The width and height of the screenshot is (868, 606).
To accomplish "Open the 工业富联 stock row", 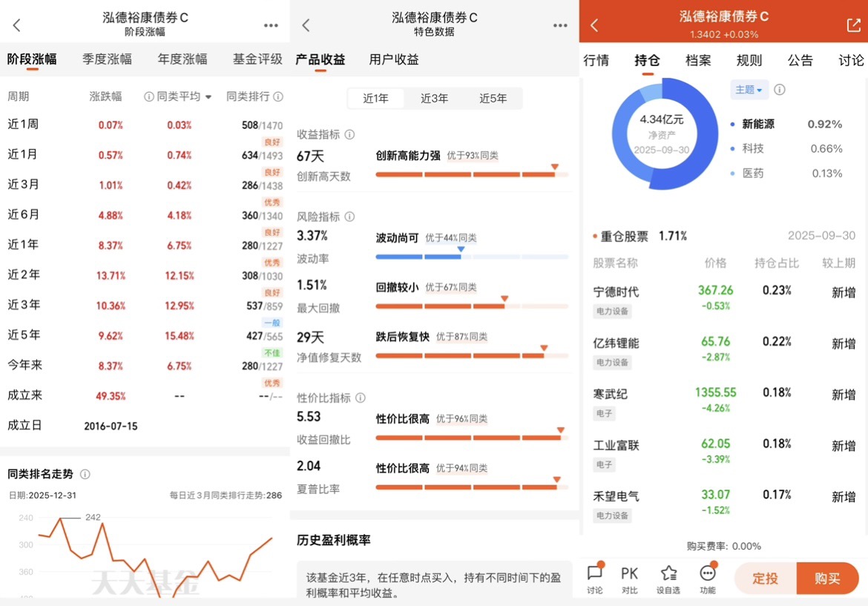I will 724,453.
